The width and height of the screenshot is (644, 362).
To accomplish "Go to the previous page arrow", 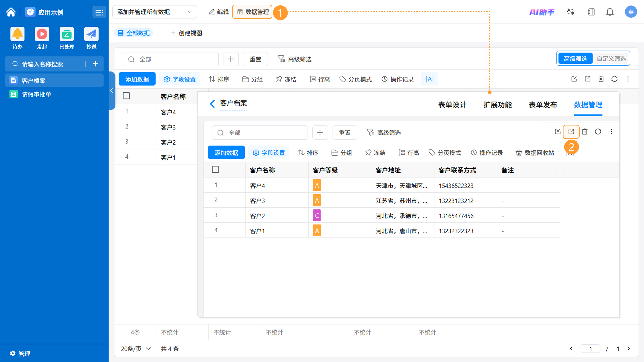I will 571,349.
